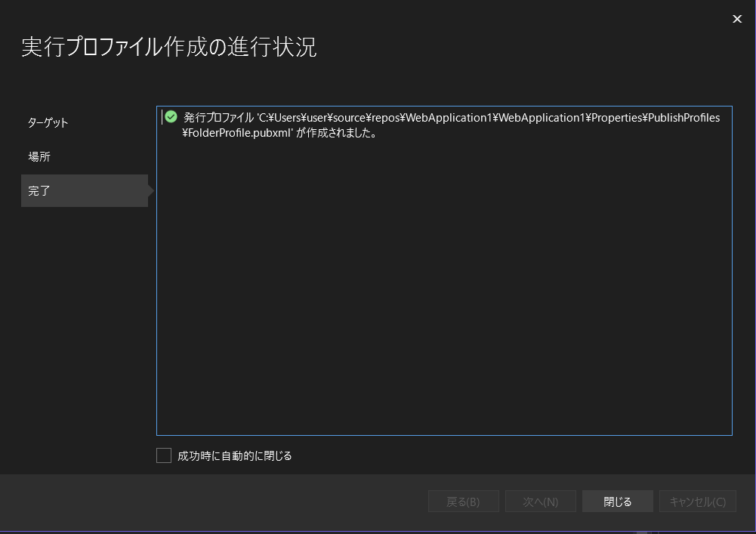This screenshot has height=534, width=756.
Task: Click the completed publish profile status icon
Action: pyautogui.click(x=171, y=116)
